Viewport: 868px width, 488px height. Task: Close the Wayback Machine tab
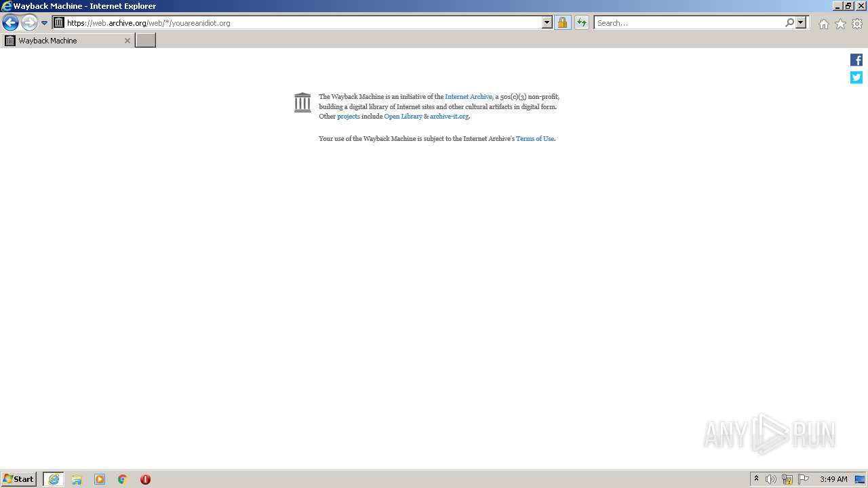(x=127, y=41)
